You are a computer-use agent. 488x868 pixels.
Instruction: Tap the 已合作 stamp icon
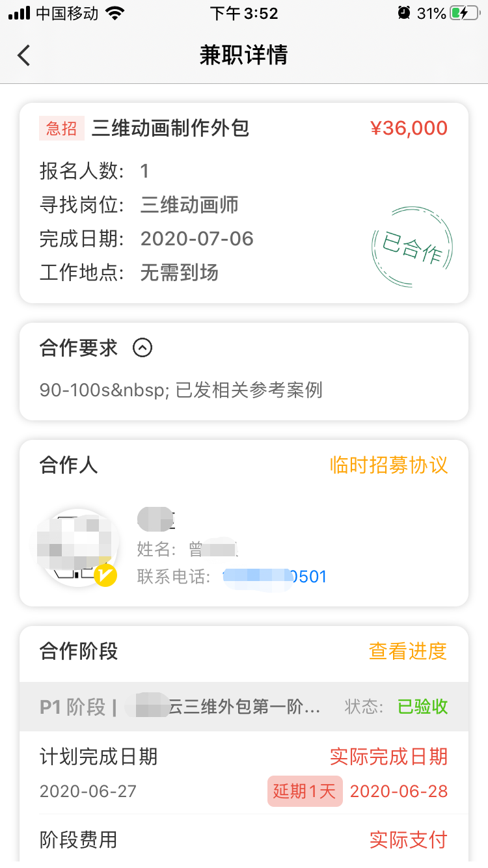412,247
